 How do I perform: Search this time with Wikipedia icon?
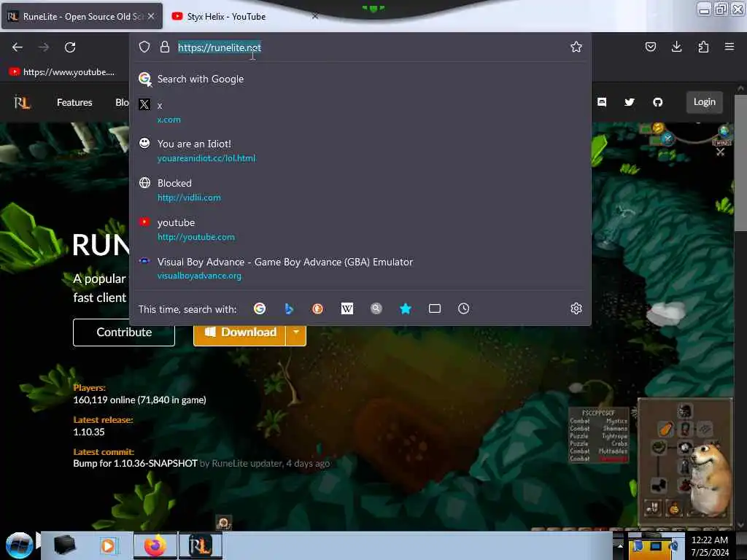pyautogui.click(x=347, y=308)
